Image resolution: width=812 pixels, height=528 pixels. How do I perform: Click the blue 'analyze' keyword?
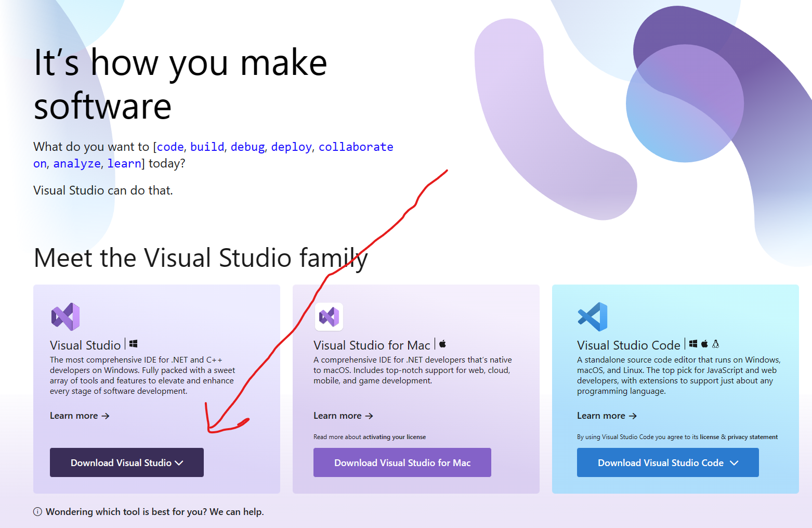point(77,163)
